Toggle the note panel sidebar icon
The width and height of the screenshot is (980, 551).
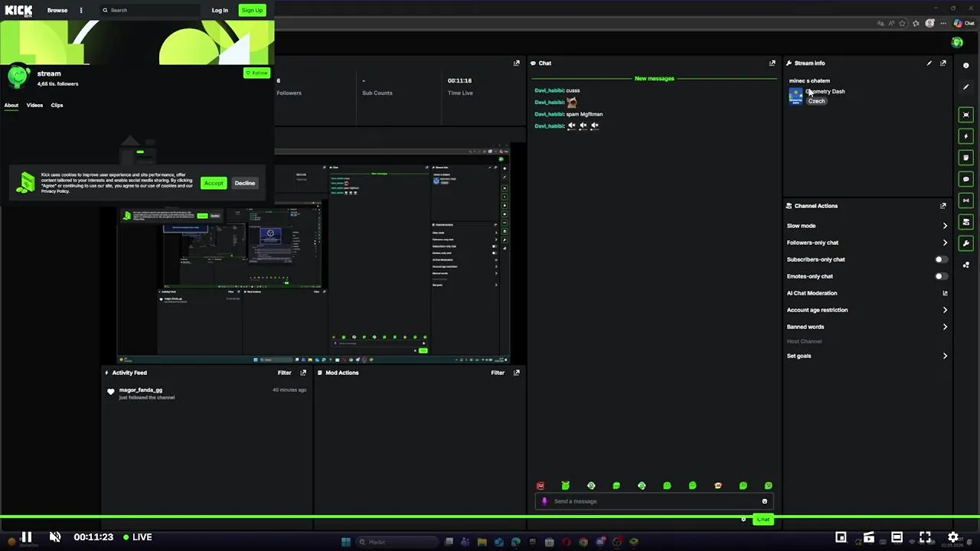[966, 158]
